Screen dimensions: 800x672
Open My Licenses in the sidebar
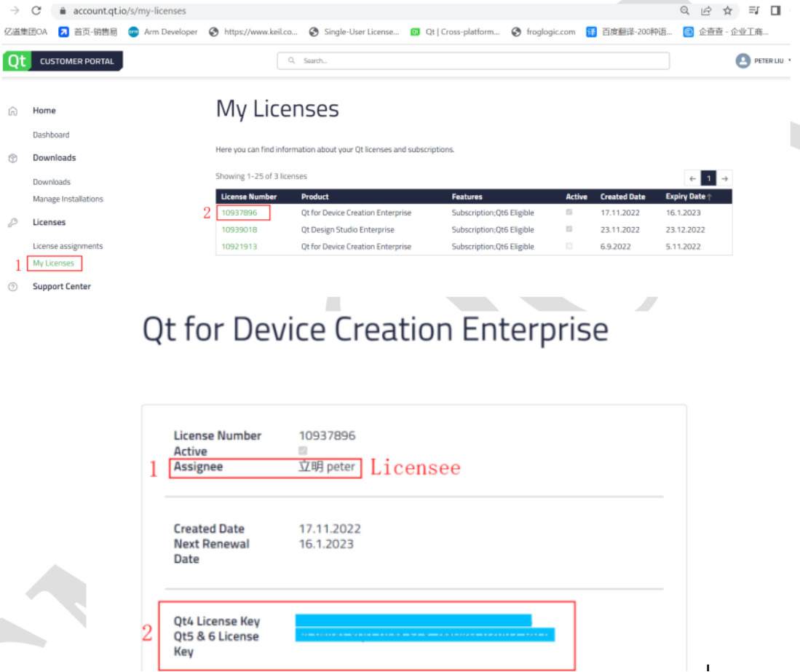(x=53, y=264)
